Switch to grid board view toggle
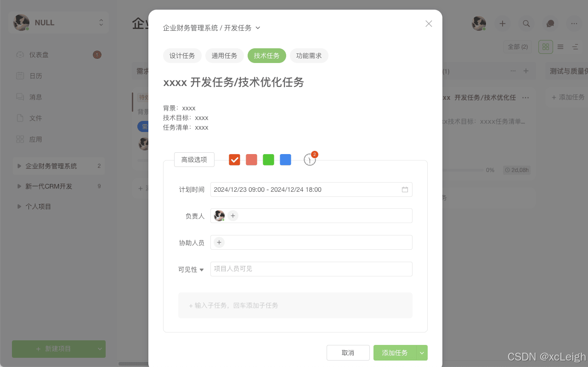 click(x=546, y=47)
